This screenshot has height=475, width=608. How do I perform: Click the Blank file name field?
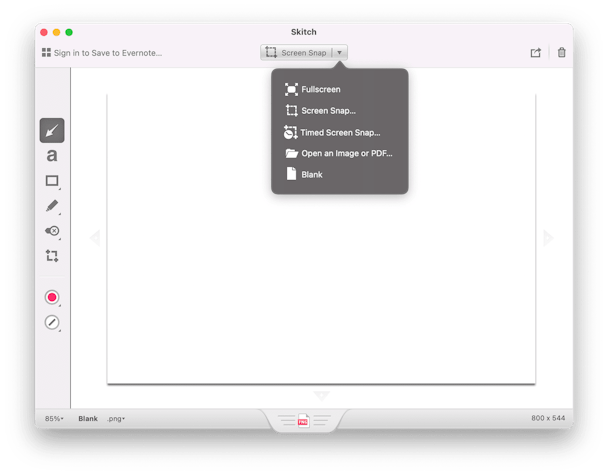point(88,418)
